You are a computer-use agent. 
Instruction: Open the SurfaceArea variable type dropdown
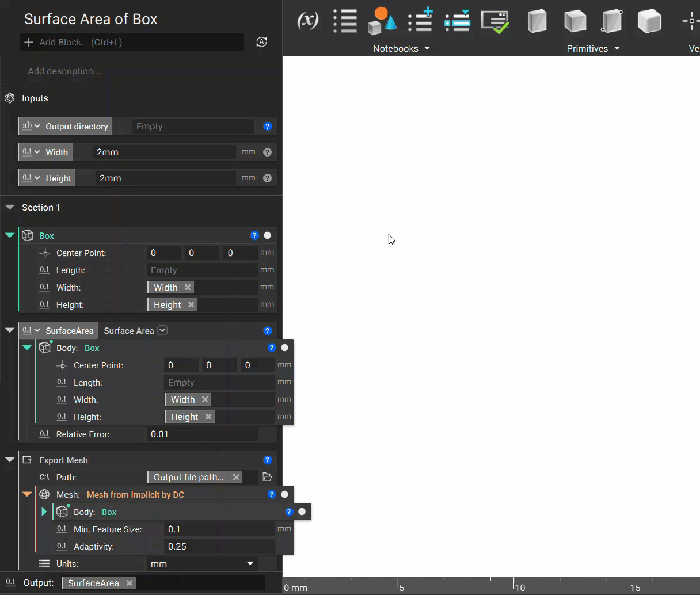tap(31, 330)
